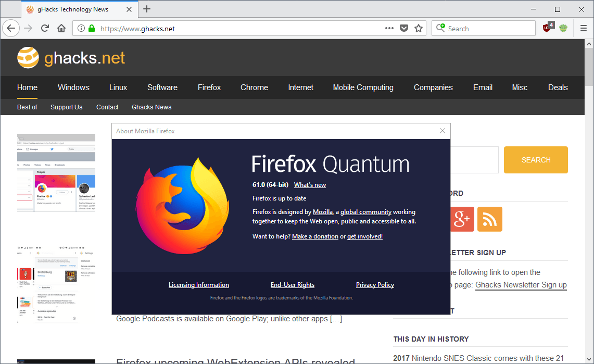
Task: Click the yellow SEARCH button
Action: click(x=536, y=160)
